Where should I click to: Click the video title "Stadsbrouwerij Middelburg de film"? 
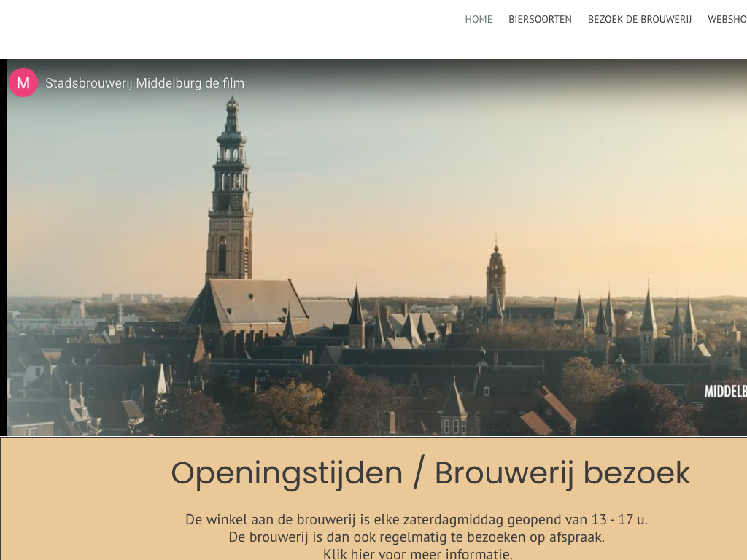pos(144,83)
